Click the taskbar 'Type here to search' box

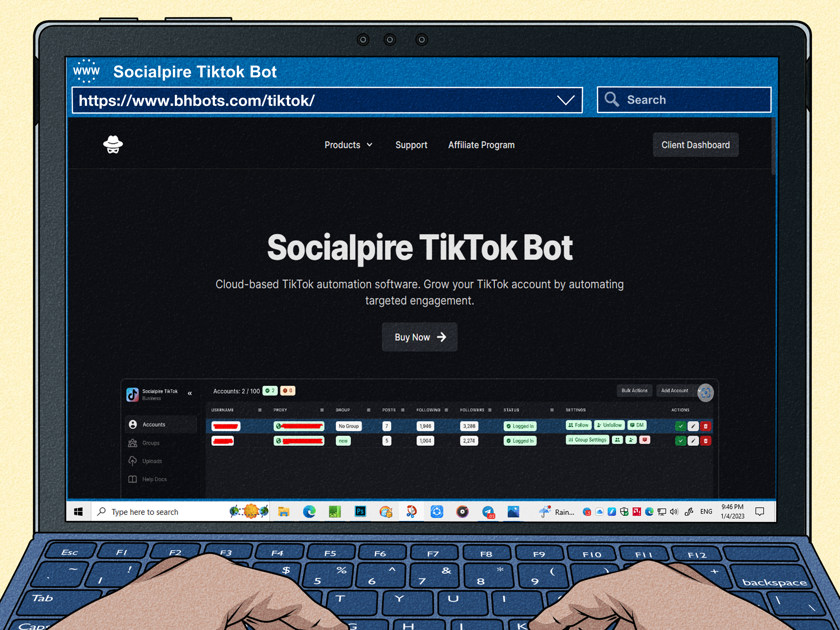(x=180, y=512)
